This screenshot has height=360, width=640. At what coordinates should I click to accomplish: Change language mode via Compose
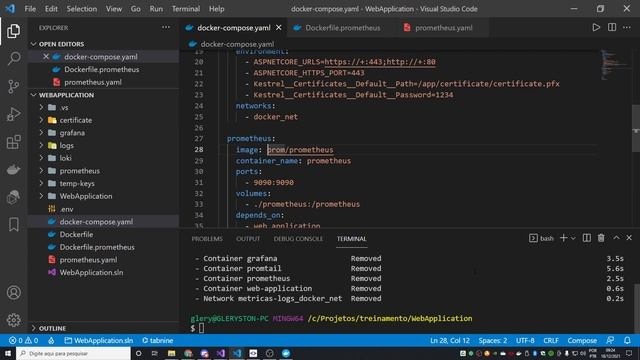coord(582,340)
